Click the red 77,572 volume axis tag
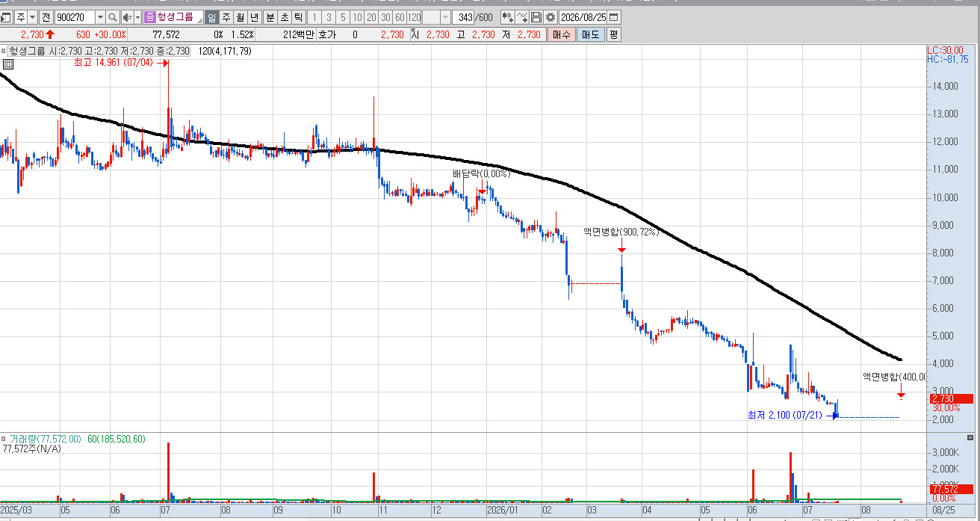Viewport: 980px width, 521px height. click(952, 489)
